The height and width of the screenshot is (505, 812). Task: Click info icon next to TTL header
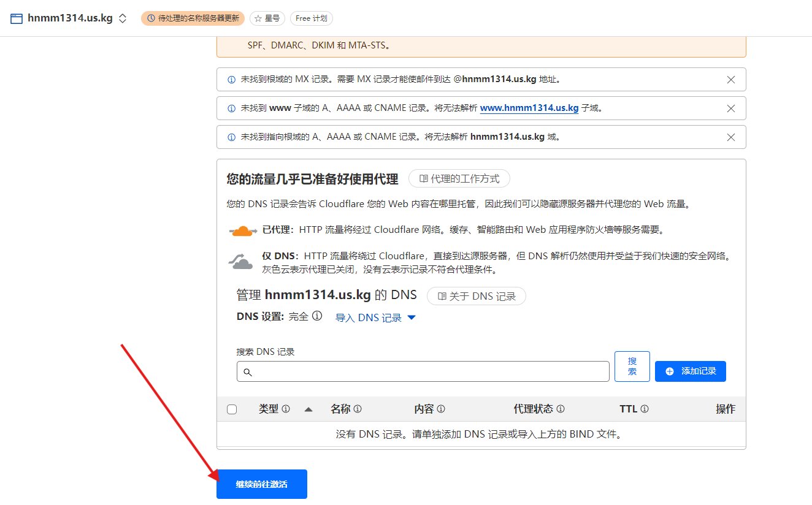pyautogui.click(x=645, y=409)
